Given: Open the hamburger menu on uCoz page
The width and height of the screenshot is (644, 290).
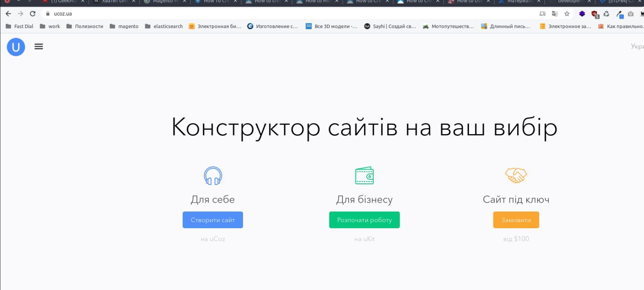Looking at the screenshot, I should click(x=39, y=46).
